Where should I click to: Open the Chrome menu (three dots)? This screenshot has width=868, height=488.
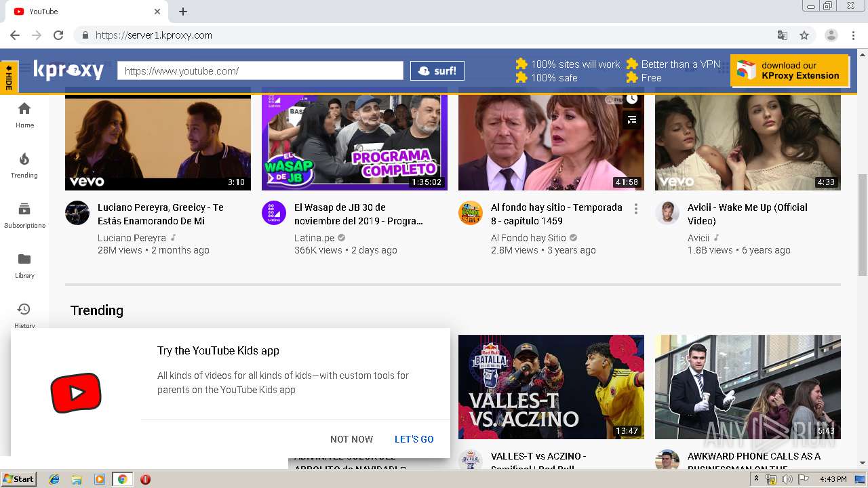(x=854, y=35)
